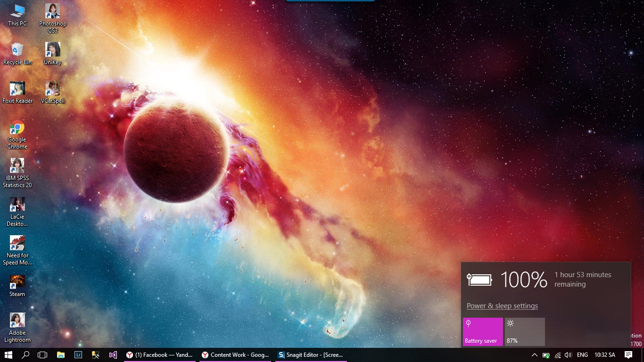This screenshot has height=362, width=644.
Task: Select the UniKey desktop shortcut
Action: click(53, 54)
